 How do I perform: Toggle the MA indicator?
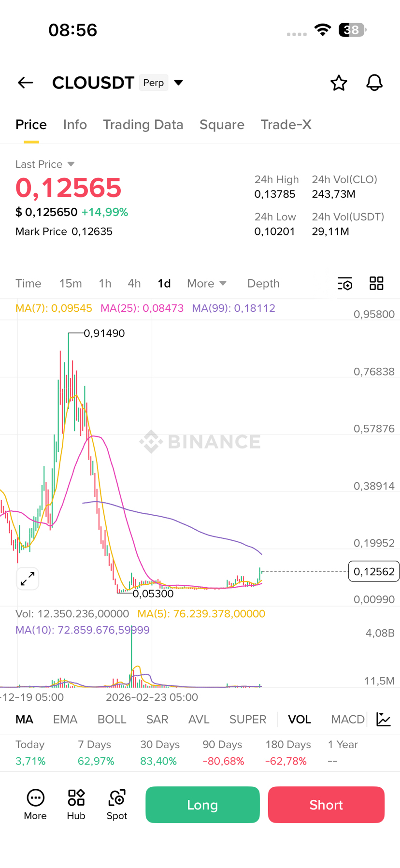click(25, 719)
